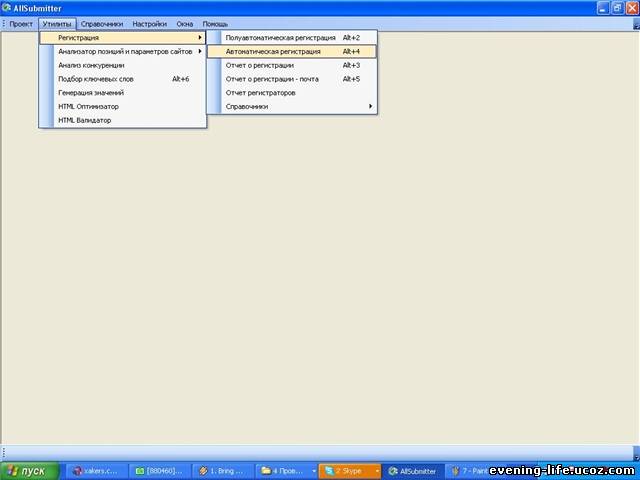Restore down the AllSubmitter window

618,8
